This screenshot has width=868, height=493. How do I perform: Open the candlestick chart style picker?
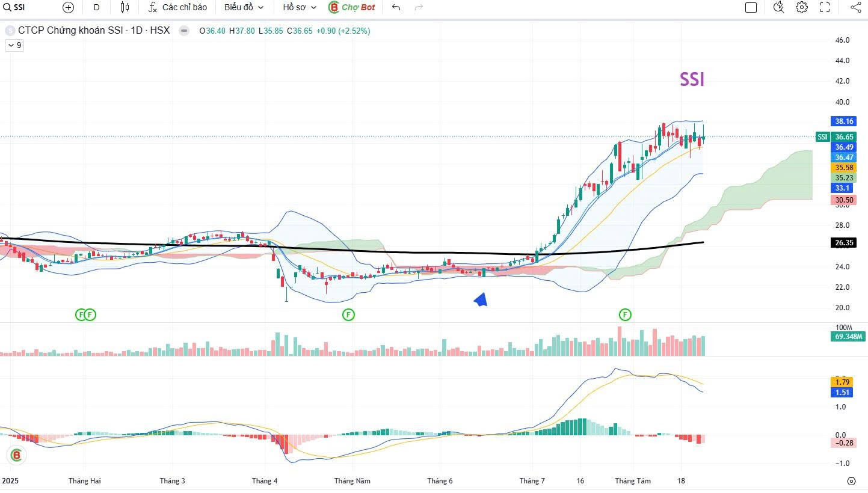[125, 7]
